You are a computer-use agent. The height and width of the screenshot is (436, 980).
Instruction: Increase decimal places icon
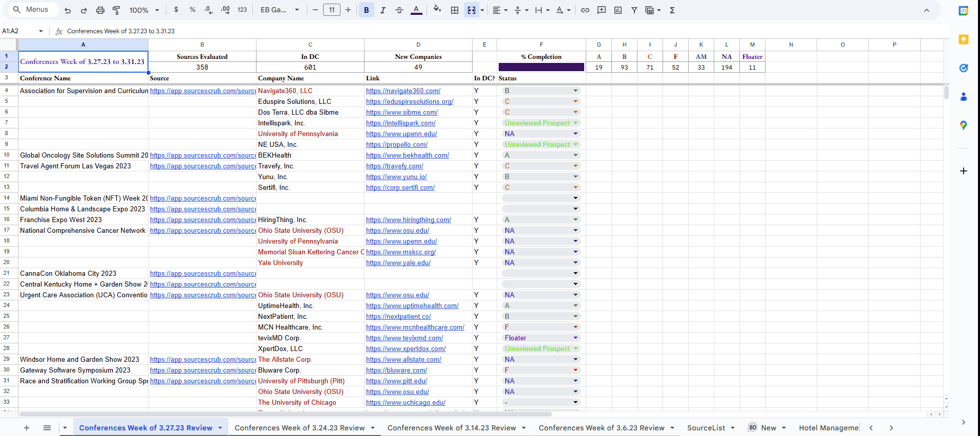coord(225,10)
